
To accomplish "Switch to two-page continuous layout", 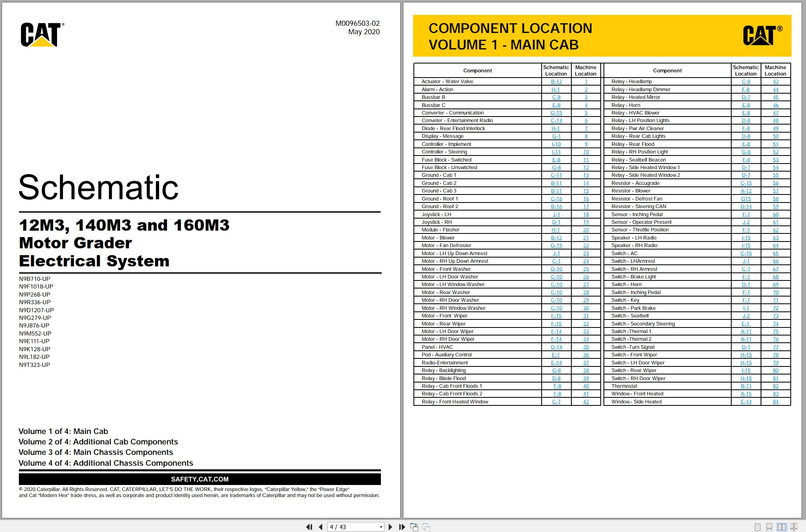I will click(x=794, y=527).
